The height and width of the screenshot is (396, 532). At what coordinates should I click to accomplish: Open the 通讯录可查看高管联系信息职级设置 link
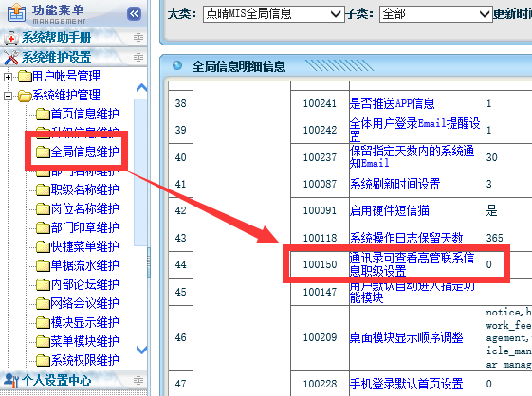coord(412,264)
